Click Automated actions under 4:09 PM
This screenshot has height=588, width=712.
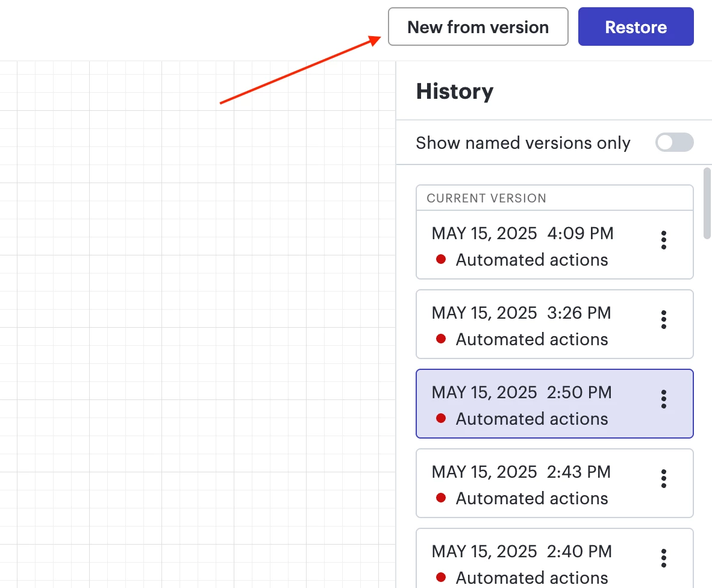pos(532,260)
